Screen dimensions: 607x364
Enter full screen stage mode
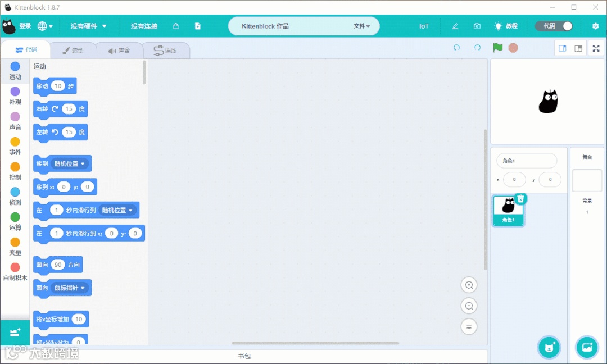coord(596,48)
